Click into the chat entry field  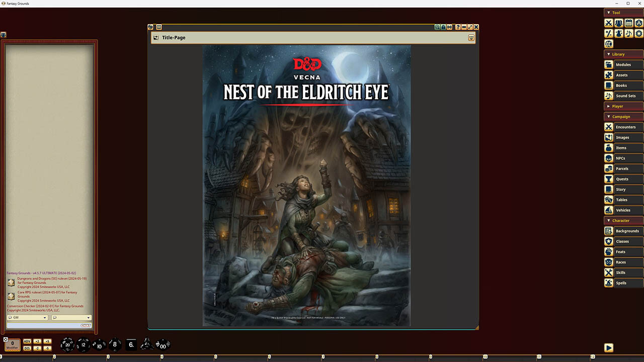click(43, 325)
